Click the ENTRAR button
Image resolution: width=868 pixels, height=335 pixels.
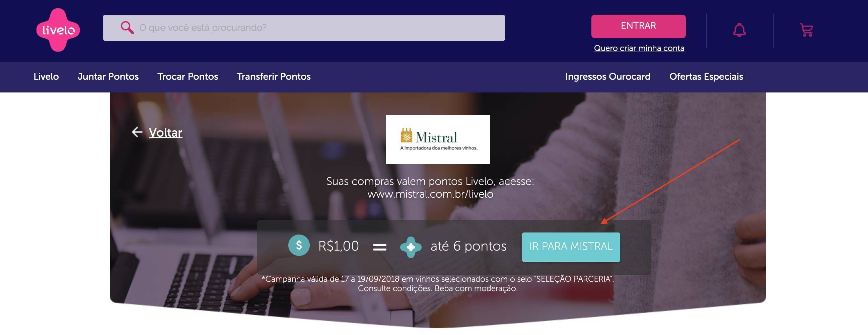point(638,26)
